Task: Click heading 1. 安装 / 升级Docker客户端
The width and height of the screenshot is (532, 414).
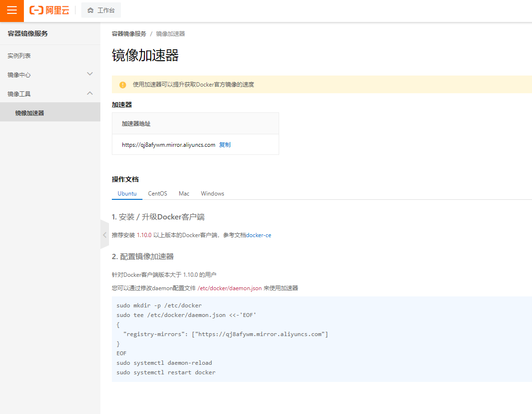Action: (158, 217)
